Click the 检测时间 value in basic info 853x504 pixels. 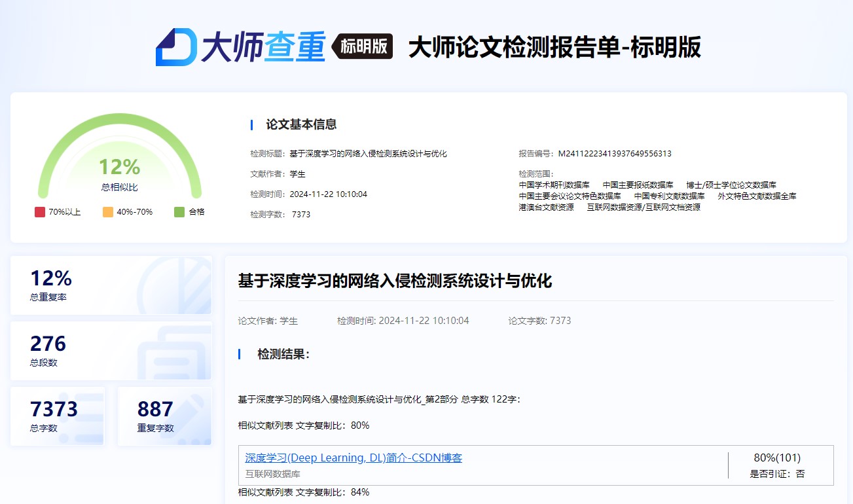(x=329, y=194)
